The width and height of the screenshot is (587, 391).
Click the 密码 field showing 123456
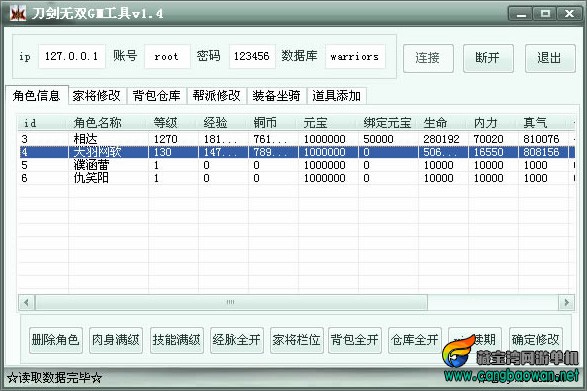pyautogui.click(x=252, y=57)
